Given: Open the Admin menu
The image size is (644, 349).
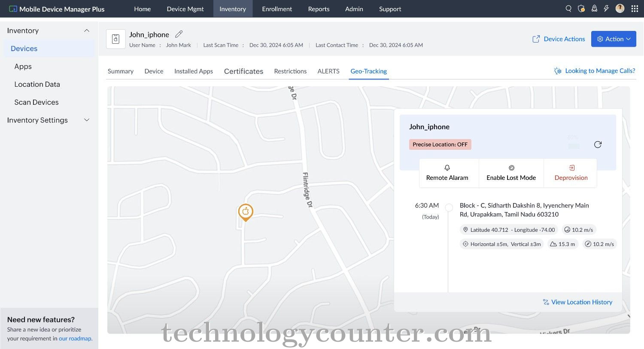Looking at the screenshot, I should click(x=354, y=9).
